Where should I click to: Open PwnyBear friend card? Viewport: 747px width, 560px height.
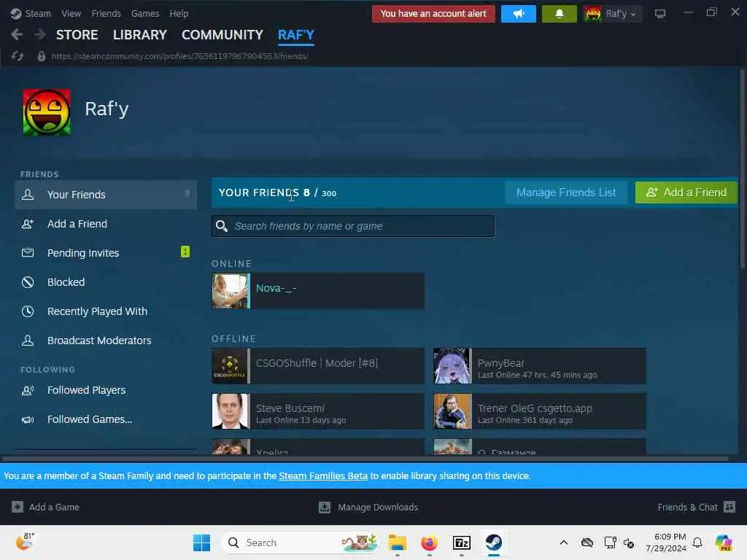tap(540, 366)
